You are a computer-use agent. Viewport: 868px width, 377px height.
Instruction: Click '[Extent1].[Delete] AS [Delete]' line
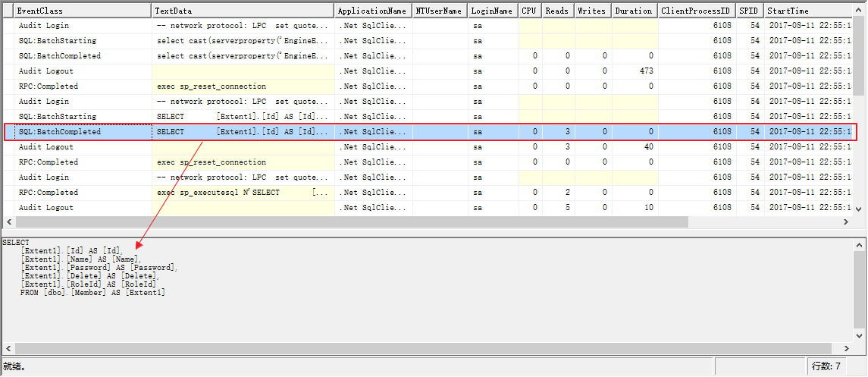90,275
